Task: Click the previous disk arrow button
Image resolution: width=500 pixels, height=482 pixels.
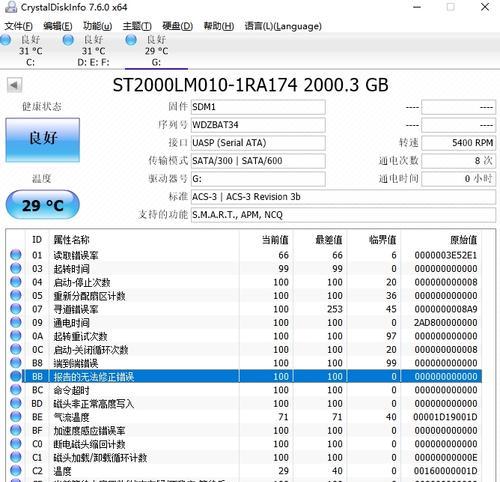Action: 14,85
